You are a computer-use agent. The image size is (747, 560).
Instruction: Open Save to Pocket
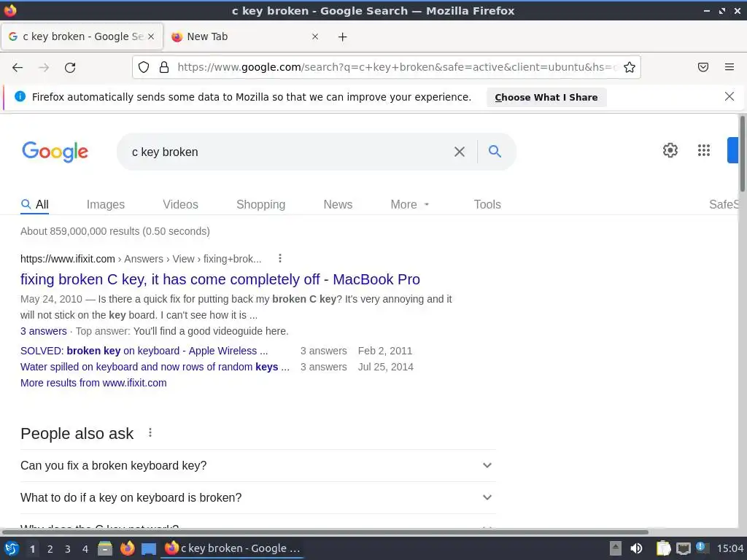pos(703,67)
